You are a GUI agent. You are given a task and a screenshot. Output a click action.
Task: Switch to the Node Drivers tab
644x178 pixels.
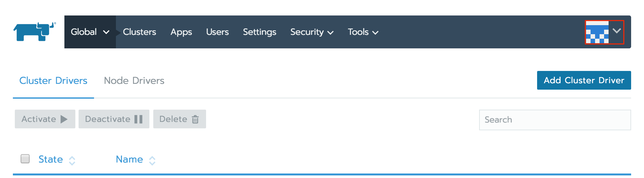pos(134,81)
